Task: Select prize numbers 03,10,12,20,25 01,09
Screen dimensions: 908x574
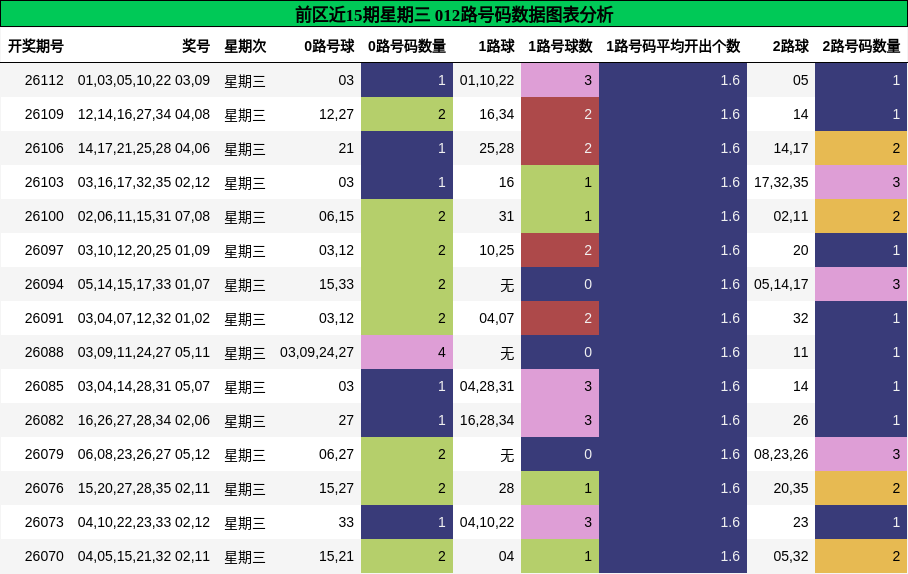Action: [144, 250]
